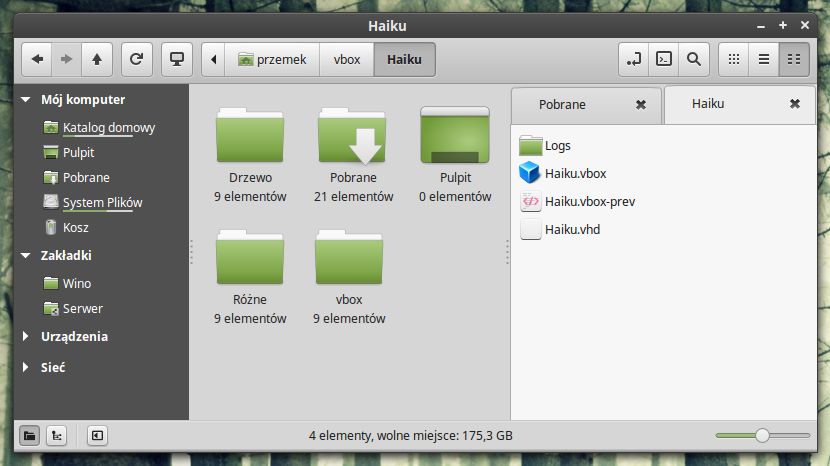Go to the vbox path segment
Viewport: 830px width, 466px height.
point(347,59)
